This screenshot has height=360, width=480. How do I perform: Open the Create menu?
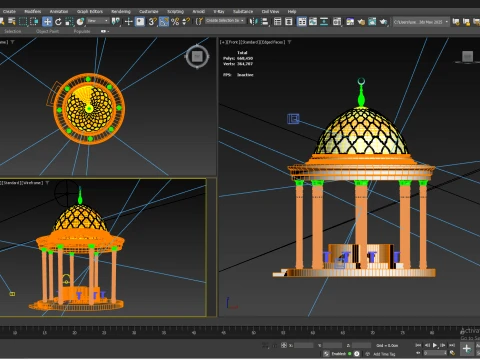pyautogui.click(x=9, y=11)
